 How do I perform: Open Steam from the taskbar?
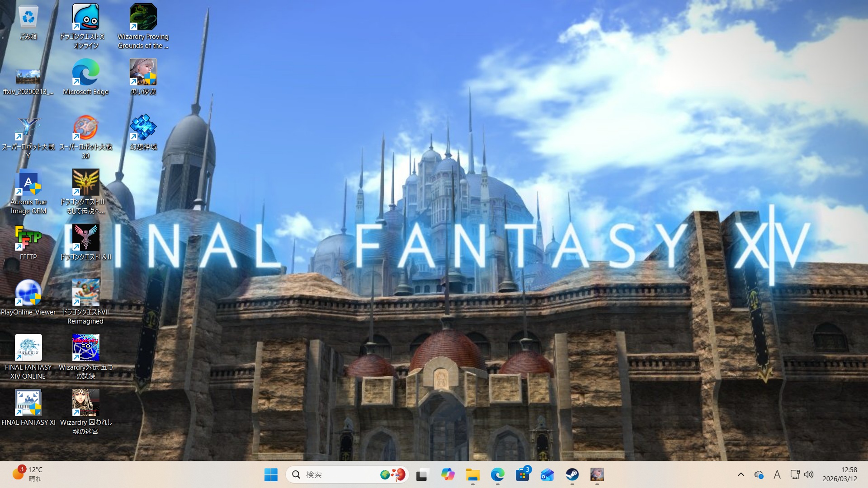tap(572, 474)
